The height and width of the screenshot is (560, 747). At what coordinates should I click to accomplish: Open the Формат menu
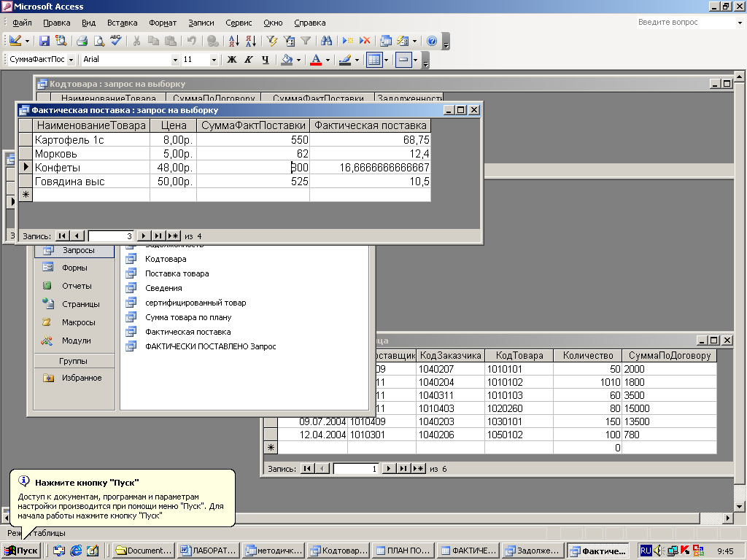tap(163, 23)
